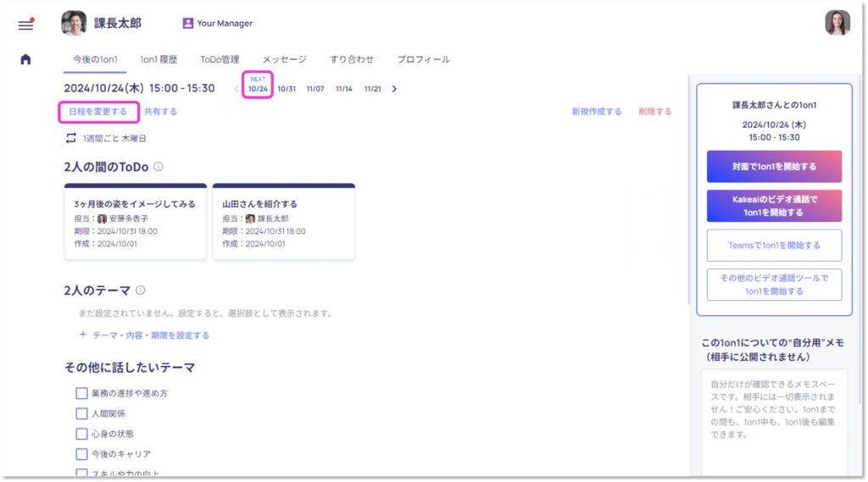
Task: Open ToDo card 山田さんを紹介する
Action: (x=284, y=222)
